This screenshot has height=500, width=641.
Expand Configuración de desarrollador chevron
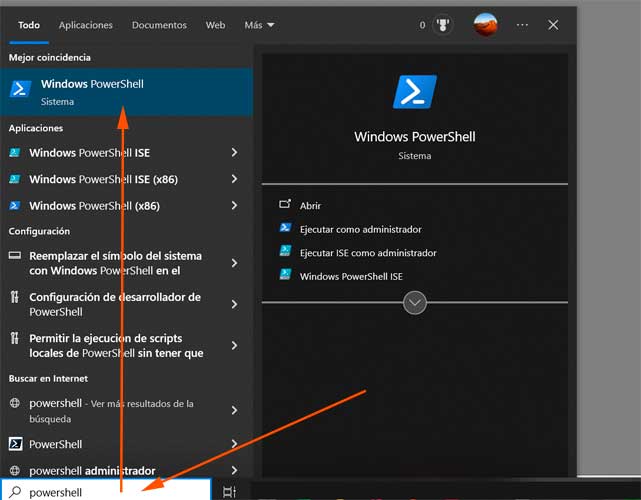coord(234,304)
